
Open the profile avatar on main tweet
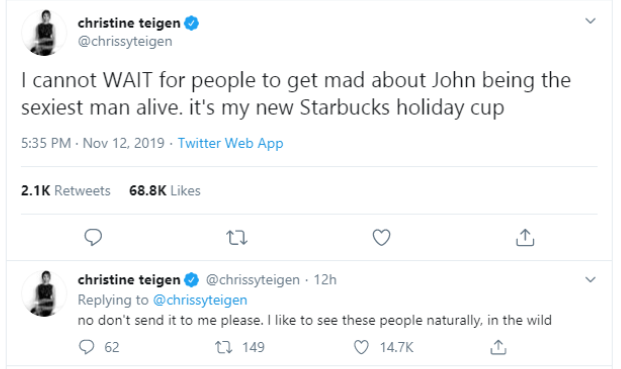[44, 33]
